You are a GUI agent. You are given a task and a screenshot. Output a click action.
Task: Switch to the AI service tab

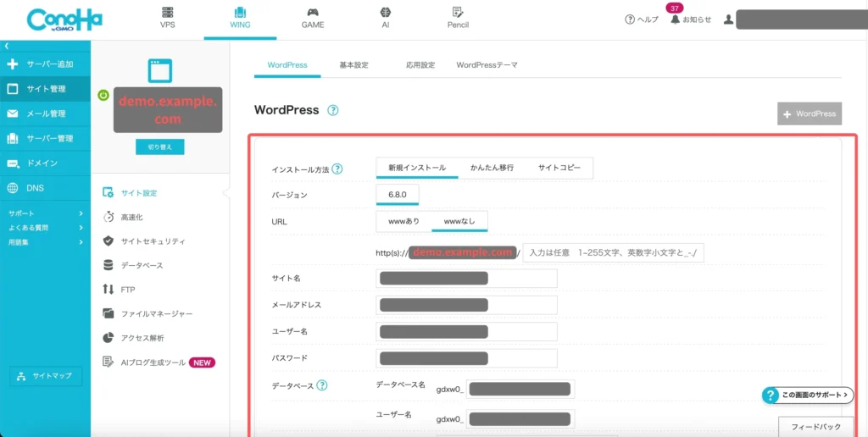[385, 18]
